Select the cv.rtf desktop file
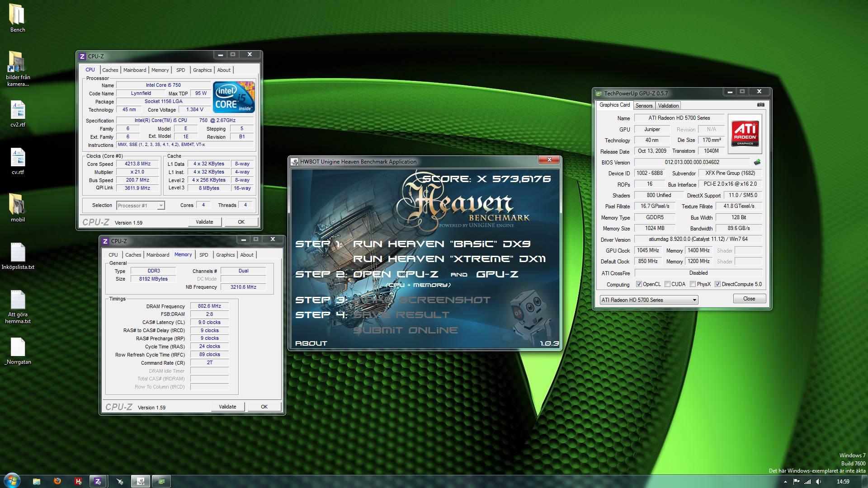The height and width of the screenshot is (488, 868). (18, 161)
